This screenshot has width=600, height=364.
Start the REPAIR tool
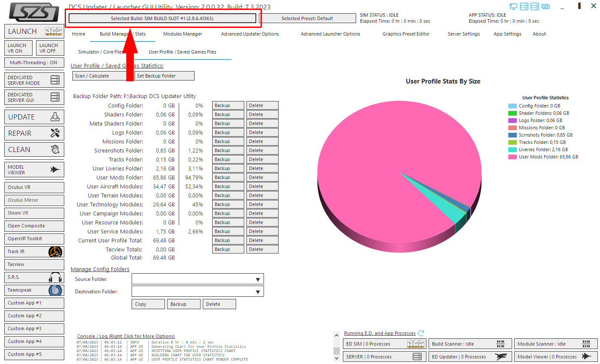click(34, 133)
